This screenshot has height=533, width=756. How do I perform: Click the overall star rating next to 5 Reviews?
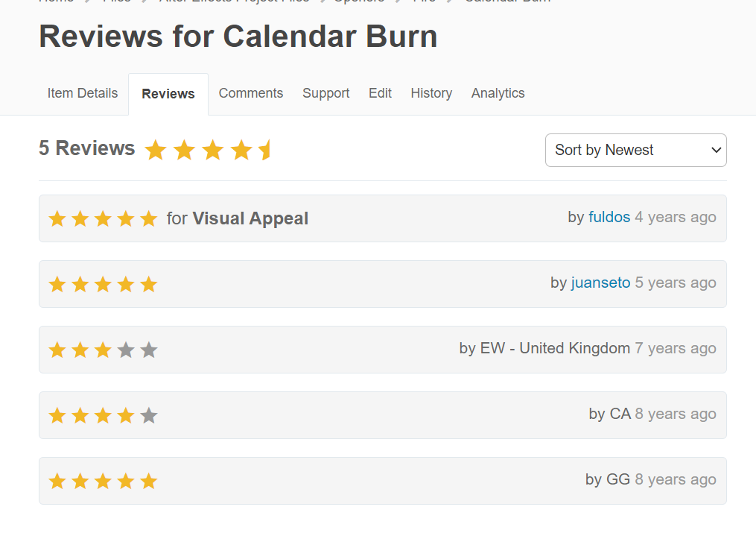207,150
